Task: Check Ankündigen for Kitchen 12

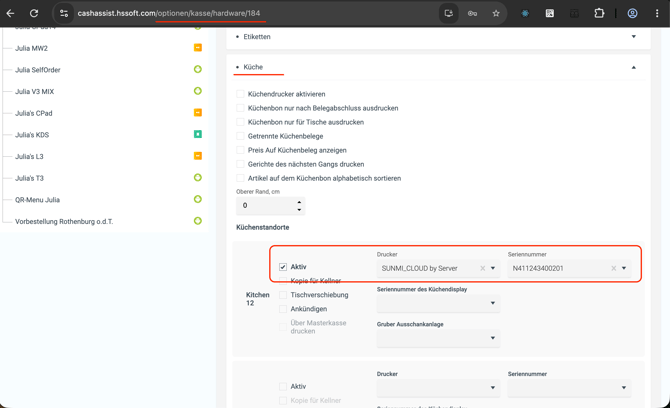Action: click(x=283, y=309)
